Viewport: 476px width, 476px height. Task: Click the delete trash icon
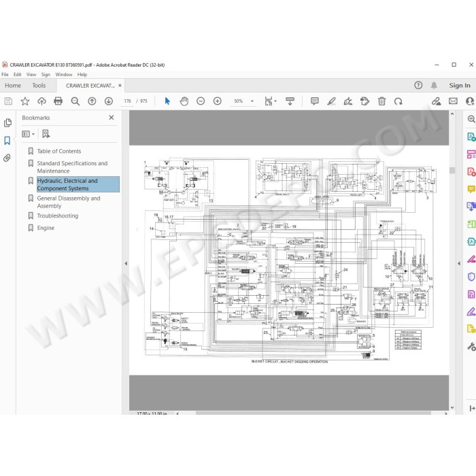(x=382, y=101)
